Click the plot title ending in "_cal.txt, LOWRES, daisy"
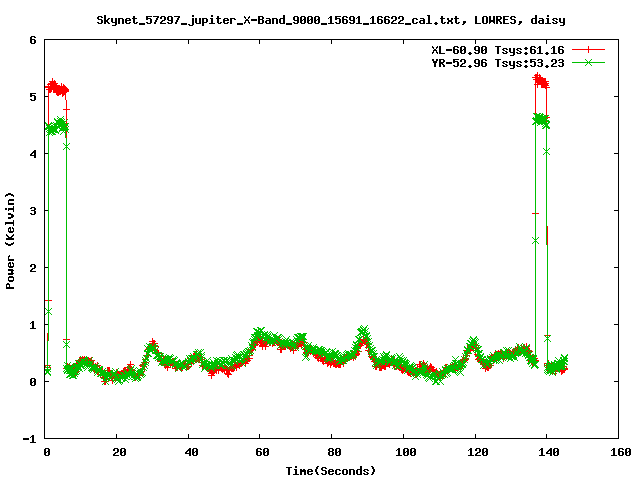The width and height of the screenshot is (640, 480). pos(331,20)
